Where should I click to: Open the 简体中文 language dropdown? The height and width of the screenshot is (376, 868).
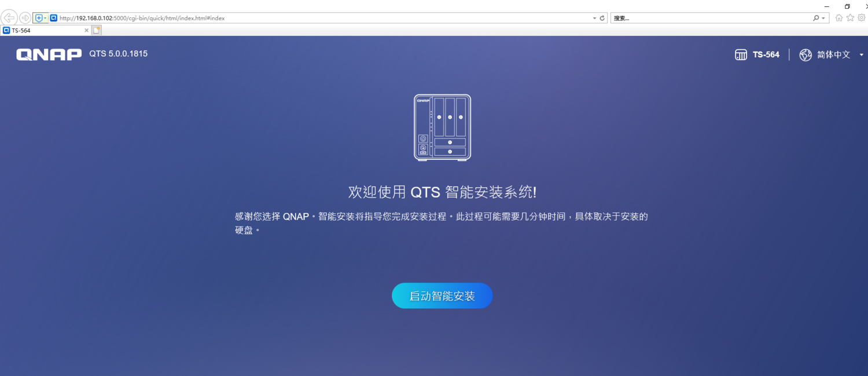point(832,54)
